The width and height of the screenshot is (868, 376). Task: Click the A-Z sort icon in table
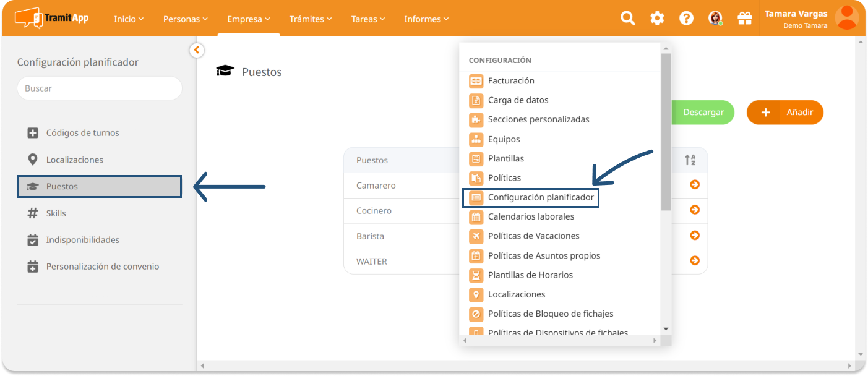click(690, 160)
